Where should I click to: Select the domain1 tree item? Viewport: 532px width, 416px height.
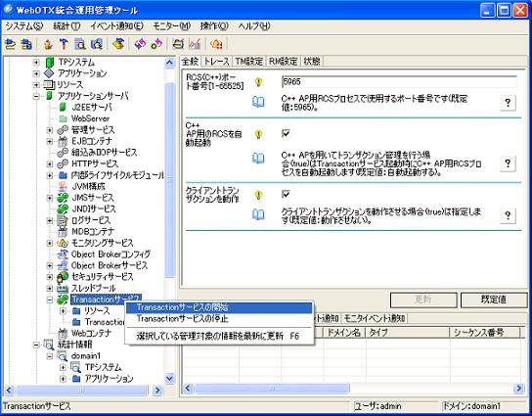point(85,356)
